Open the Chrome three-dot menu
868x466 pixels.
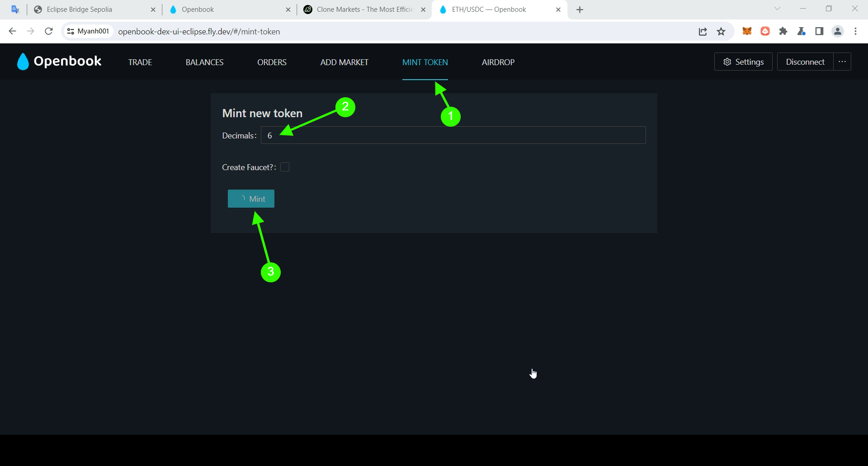coord(855,31)
